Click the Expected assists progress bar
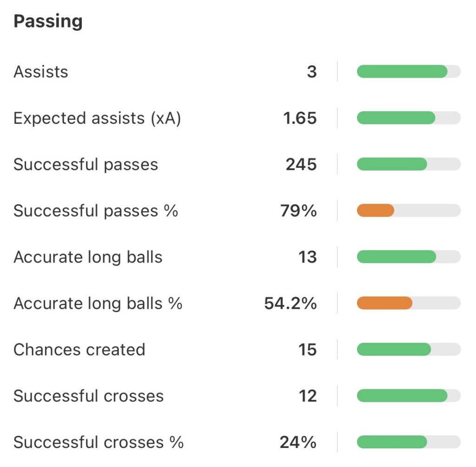The height and width of the screenshot is (467, 476). (396, 118)
